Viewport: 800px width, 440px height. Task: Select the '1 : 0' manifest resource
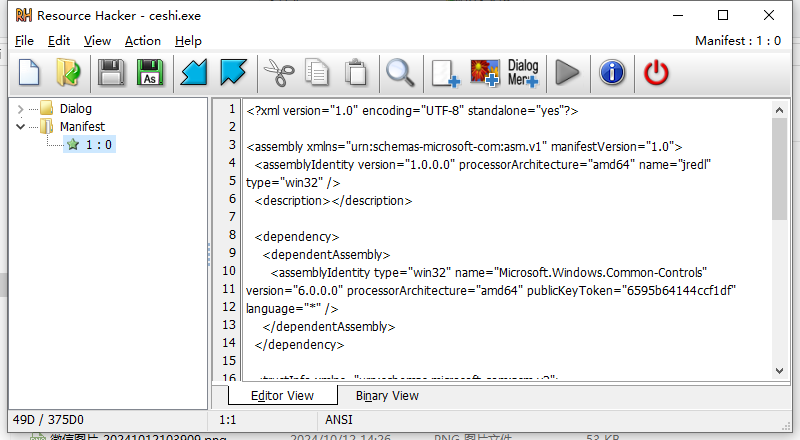98,145
